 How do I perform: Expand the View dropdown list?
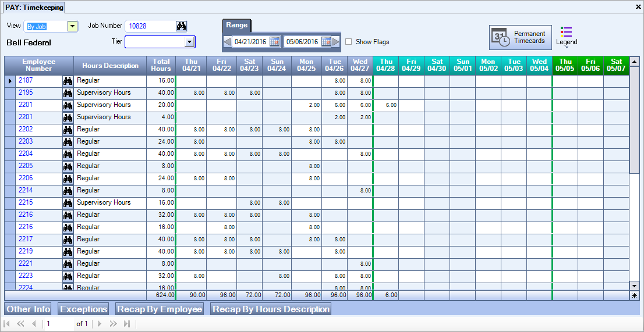pos(72,26)
